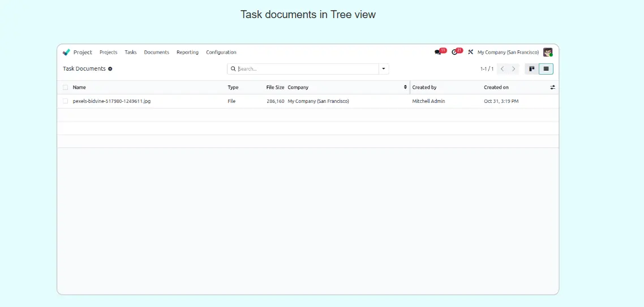The width and height of the screenshot is (644, 307).
Task: Open optional columns settings icon
Action: pos(552,88)
